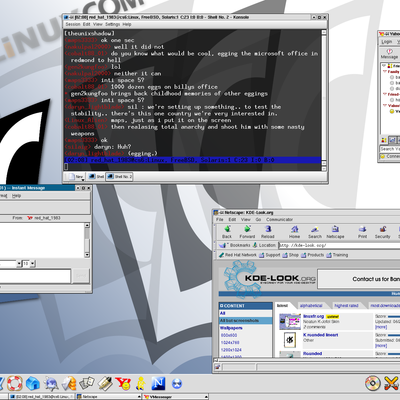Launch Netscape from the panel N icon
400x400 pixels.
click(x=158, y=384)
